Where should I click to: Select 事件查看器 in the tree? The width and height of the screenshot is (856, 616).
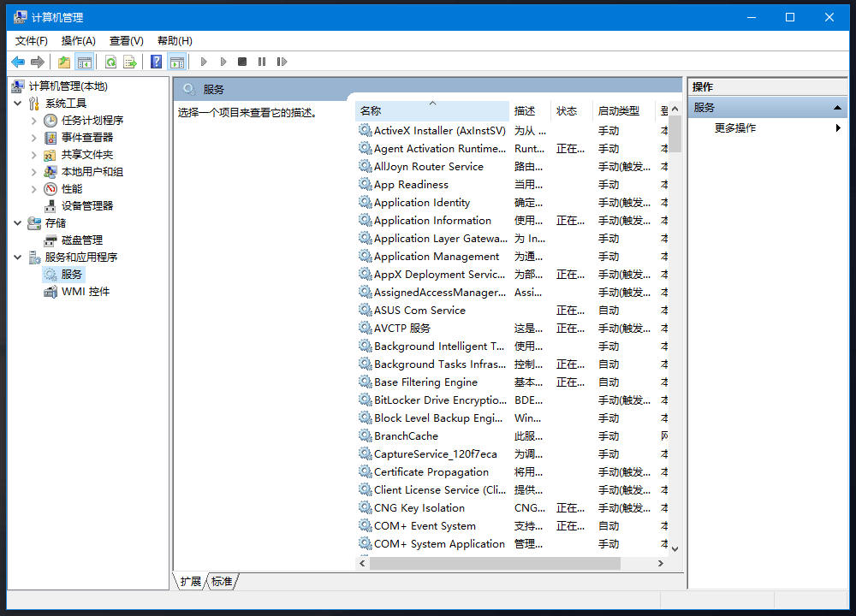point(87,138)
